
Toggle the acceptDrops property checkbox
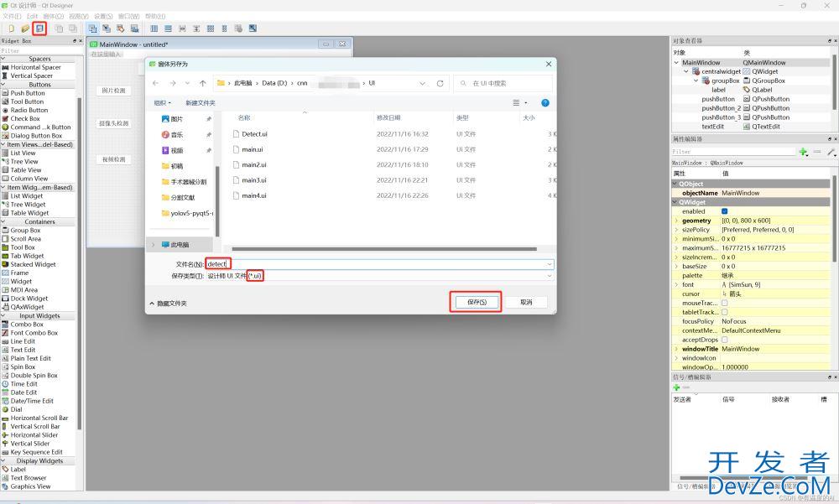pyautogui.click(x=725, y=340)
